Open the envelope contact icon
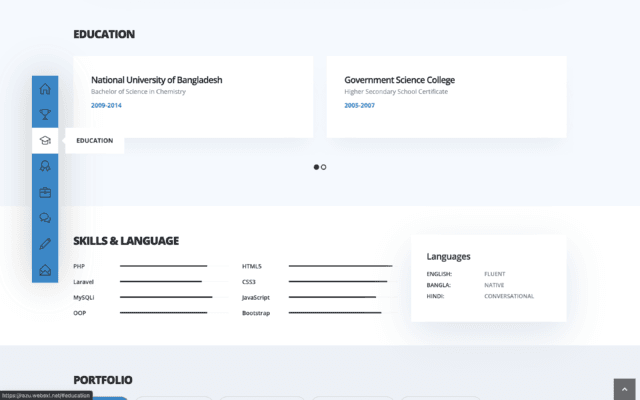Viewport: 640px width, 400px height. (x=45, y=270)
